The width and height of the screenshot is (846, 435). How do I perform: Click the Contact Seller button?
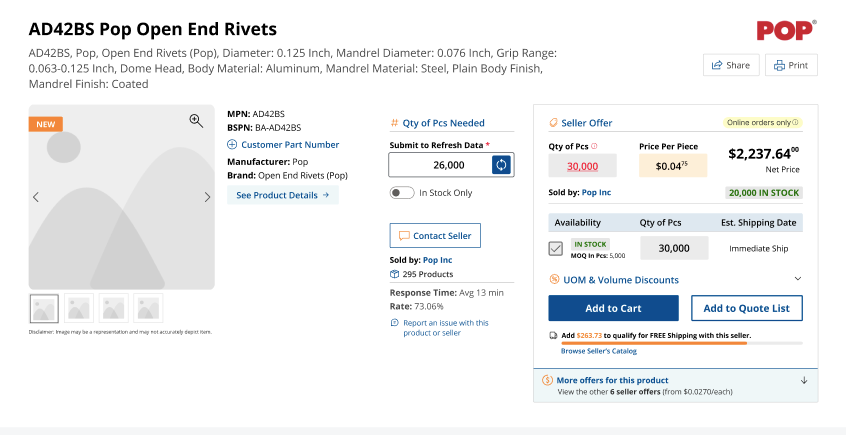click(x=435, y=235)
